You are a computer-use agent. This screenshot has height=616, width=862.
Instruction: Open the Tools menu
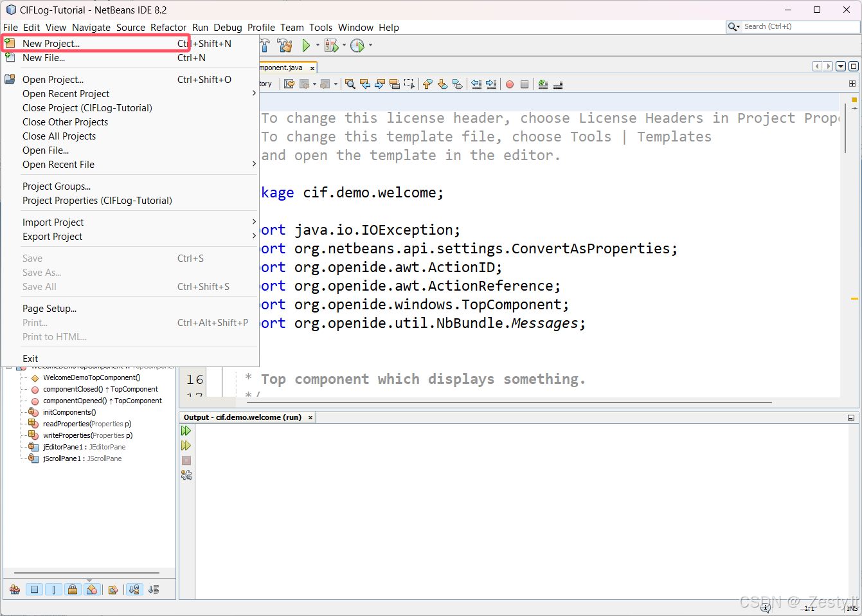[x=321, y=27]
